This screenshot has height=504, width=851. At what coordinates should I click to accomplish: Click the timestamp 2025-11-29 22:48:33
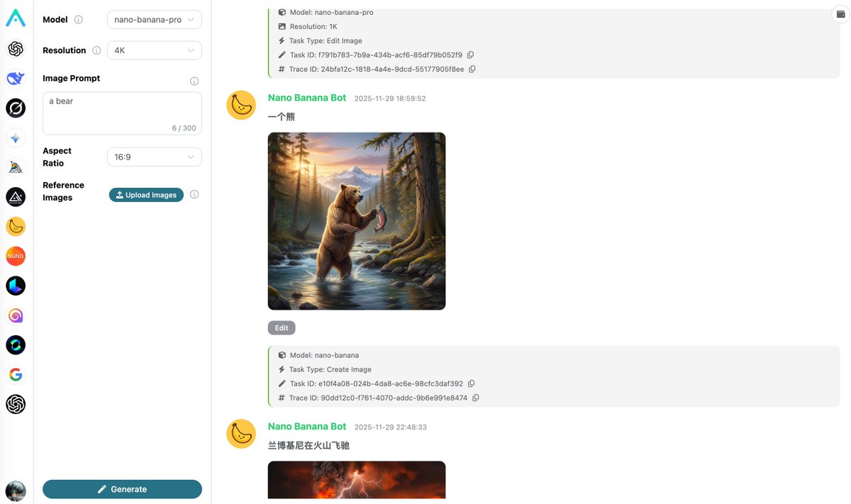click(x=390, y=427)
